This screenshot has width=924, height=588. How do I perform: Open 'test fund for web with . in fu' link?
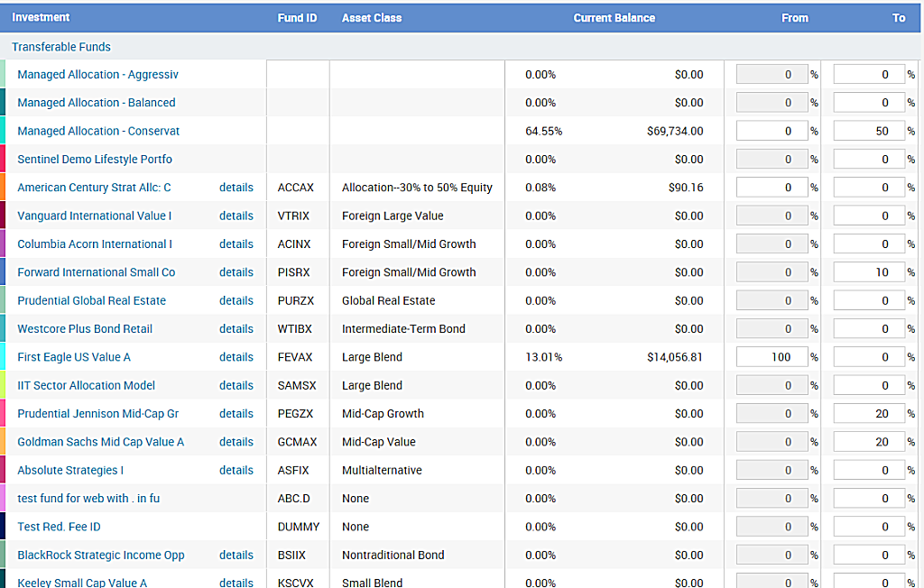[88, 499]
